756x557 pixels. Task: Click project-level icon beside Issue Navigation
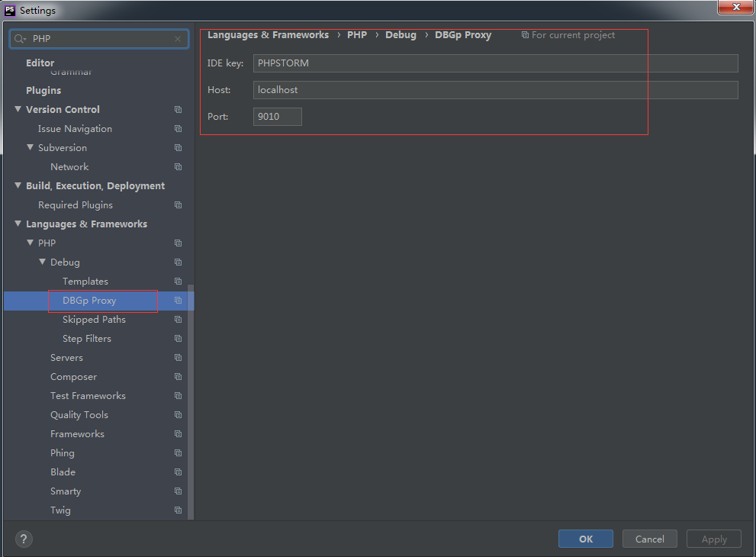pos(178,129)
